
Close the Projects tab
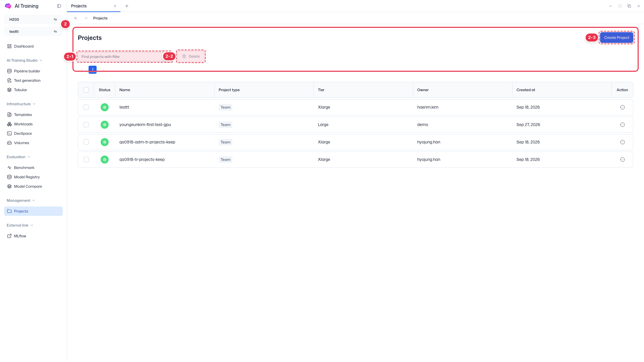(x=115, y=6)
